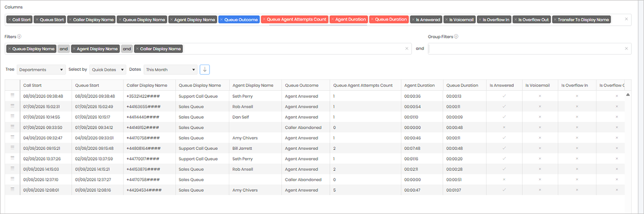
Task: Remove the Is Overflow Out column tag
Action: 516,20
